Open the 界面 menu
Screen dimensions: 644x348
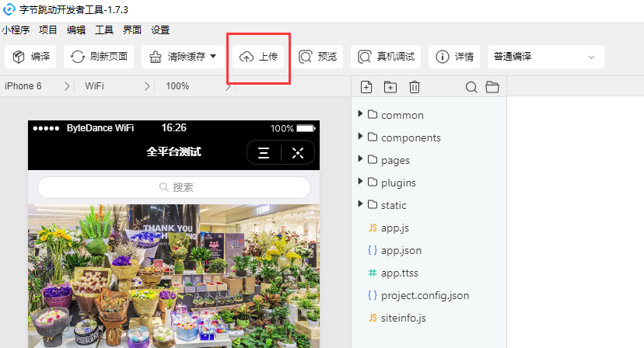[132, 30]
